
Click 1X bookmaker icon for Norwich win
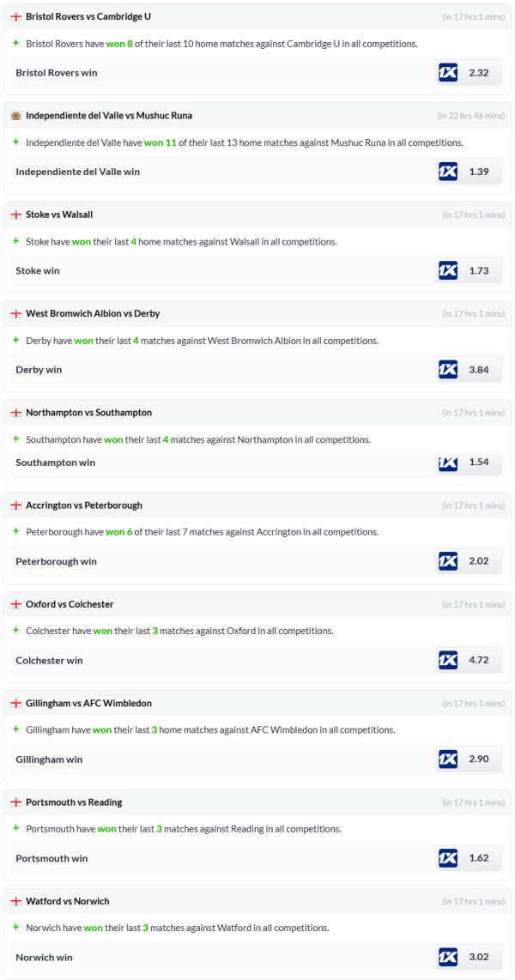(x=448, y=958)
